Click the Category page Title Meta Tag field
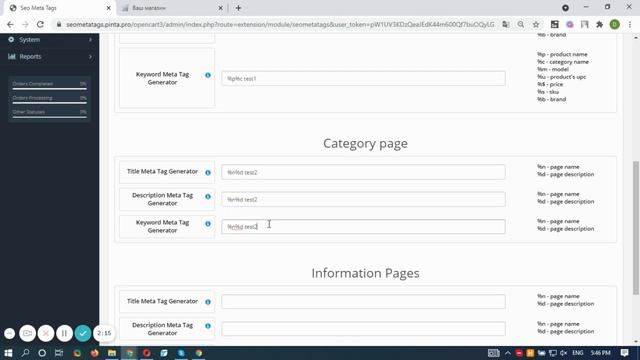The image size is (640, 360). click(363, 172)
